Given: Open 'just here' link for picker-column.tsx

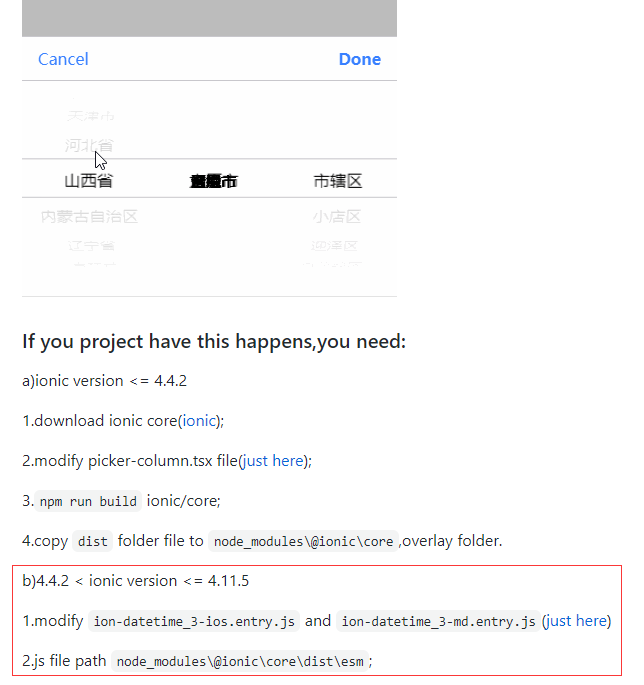Looking at the screenshot, I should click(273, 461).
